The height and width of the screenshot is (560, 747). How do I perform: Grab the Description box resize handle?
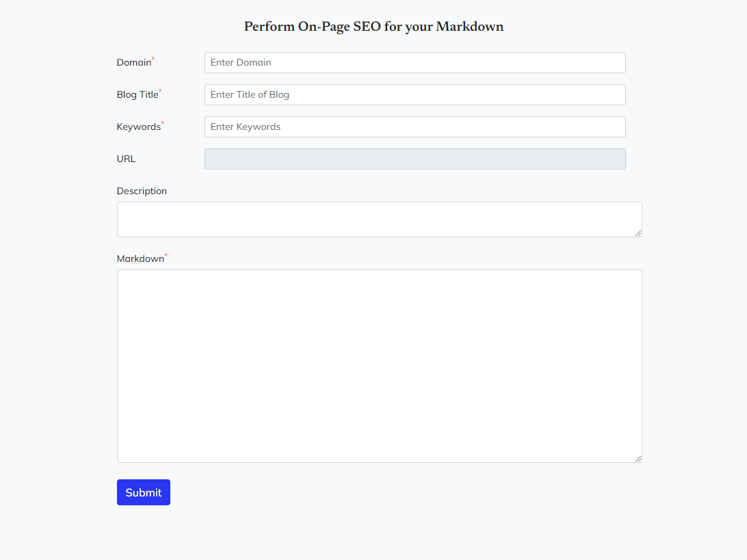coord(638,233)
